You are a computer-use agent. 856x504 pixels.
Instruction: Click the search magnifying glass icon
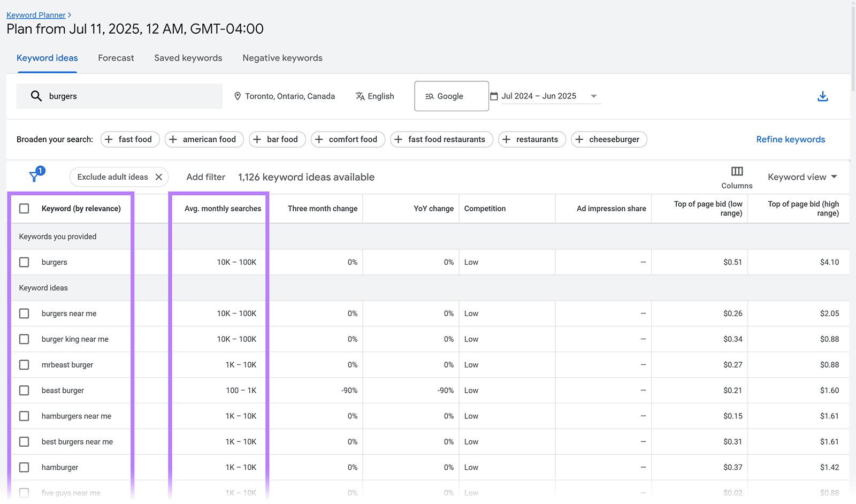pos(36,96)
